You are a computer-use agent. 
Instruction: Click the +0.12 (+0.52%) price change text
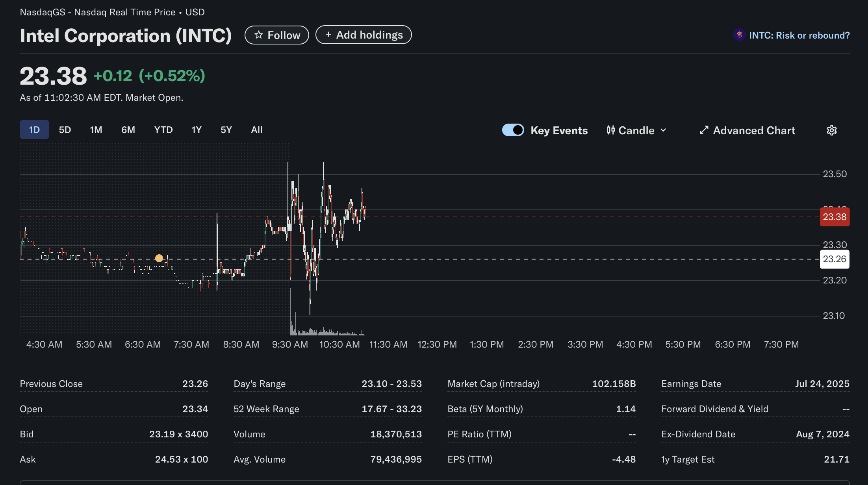pos(149,76)
